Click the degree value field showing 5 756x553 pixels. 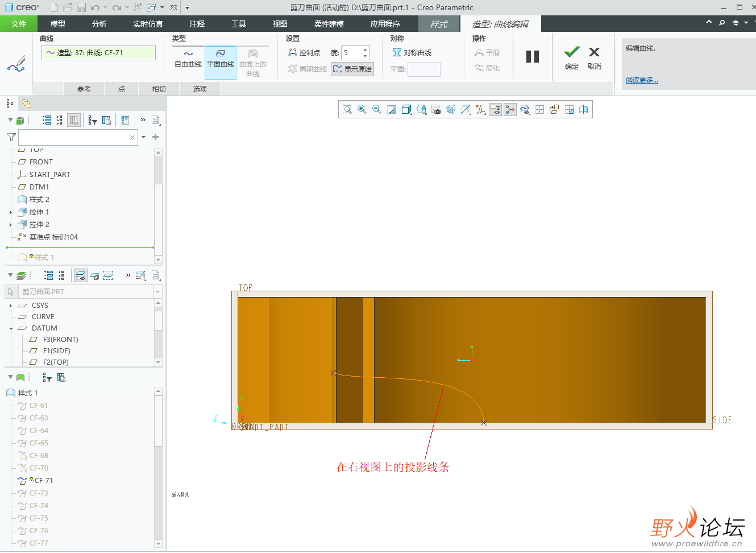352,53
